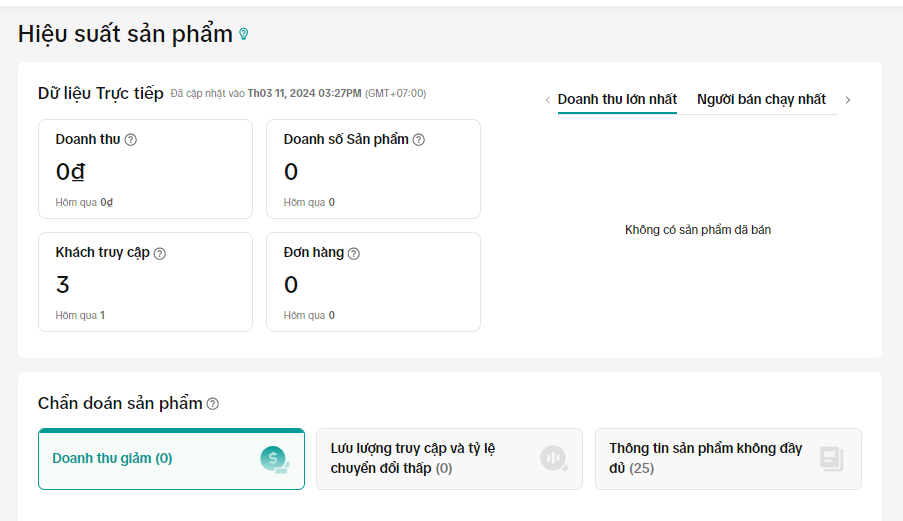Screen dimensions: 903x521
Task: Click the chart icon in Lưu lượng truy cập card
Action: coord(553,459)
